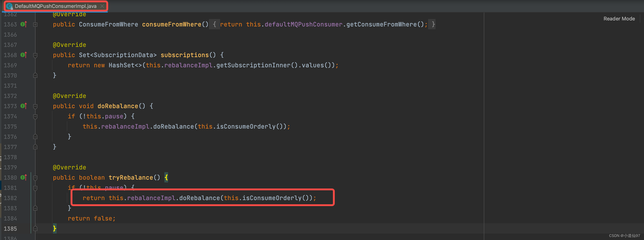Collapse the subscriptions method on line 1368
Viewport: 644px width, 240px height.
click(35, 55)
